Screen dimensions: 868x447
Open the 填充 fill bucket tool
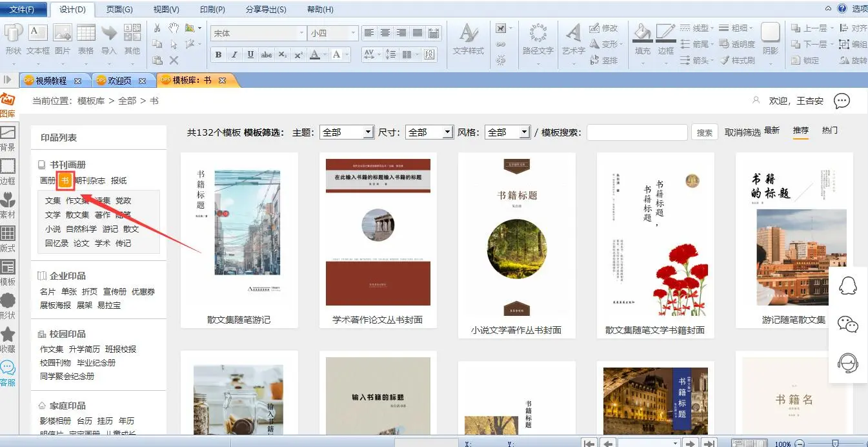pyautogui.click(x=642, y=34)
